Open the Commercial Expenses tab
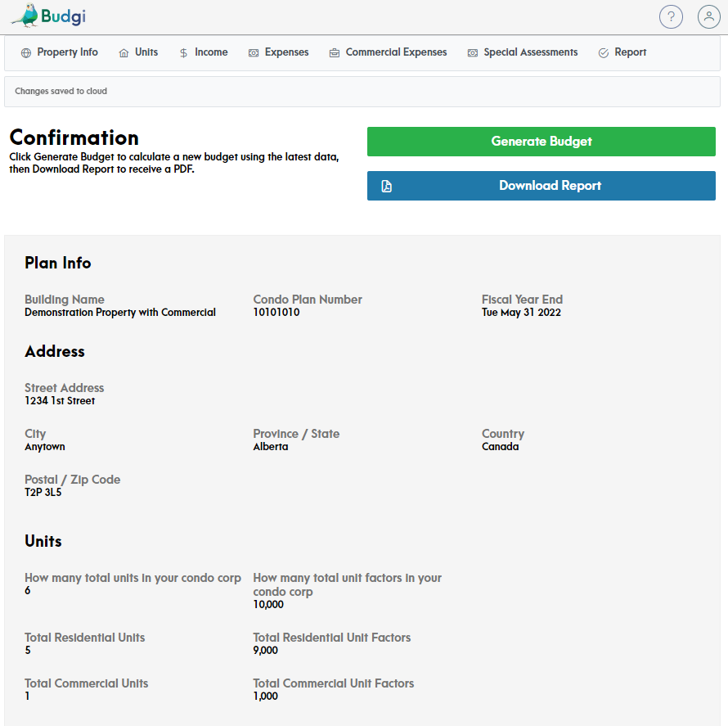The width and height of the screenshot is (728, 726). click(x=389, y=52)
